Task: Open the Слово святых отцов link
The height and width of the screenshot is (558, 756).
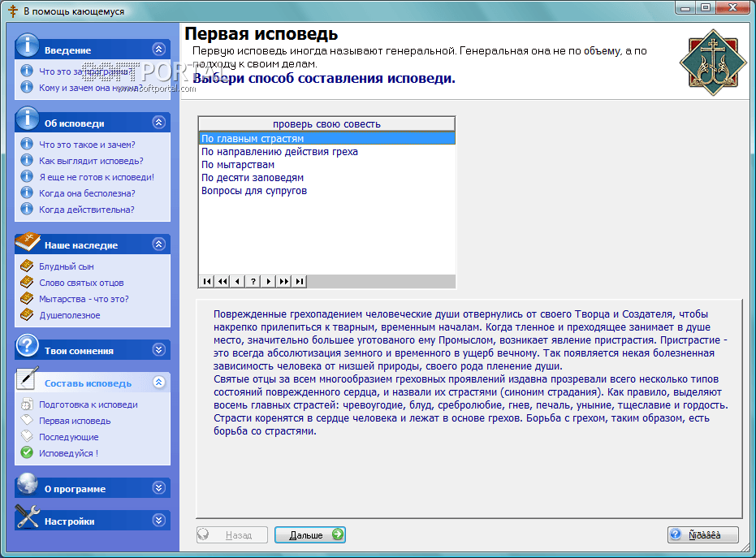Action: point(81,283)
